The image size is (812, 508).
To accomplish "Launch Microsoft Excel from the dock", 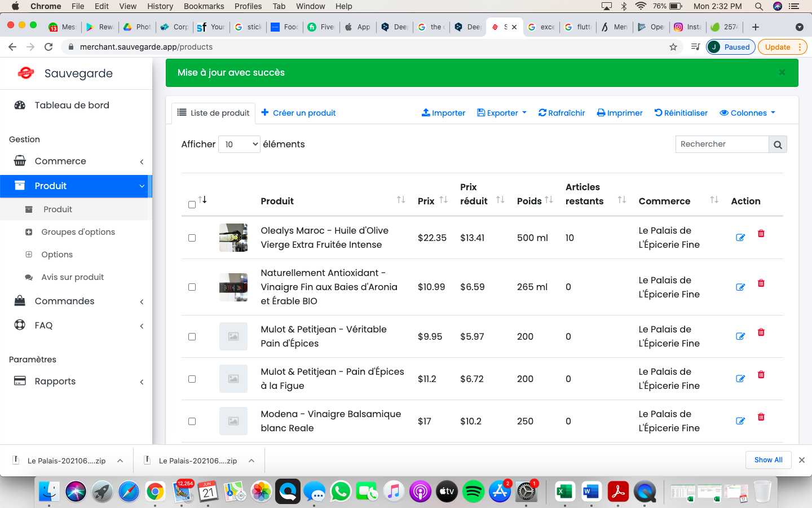I will [564, 492].
